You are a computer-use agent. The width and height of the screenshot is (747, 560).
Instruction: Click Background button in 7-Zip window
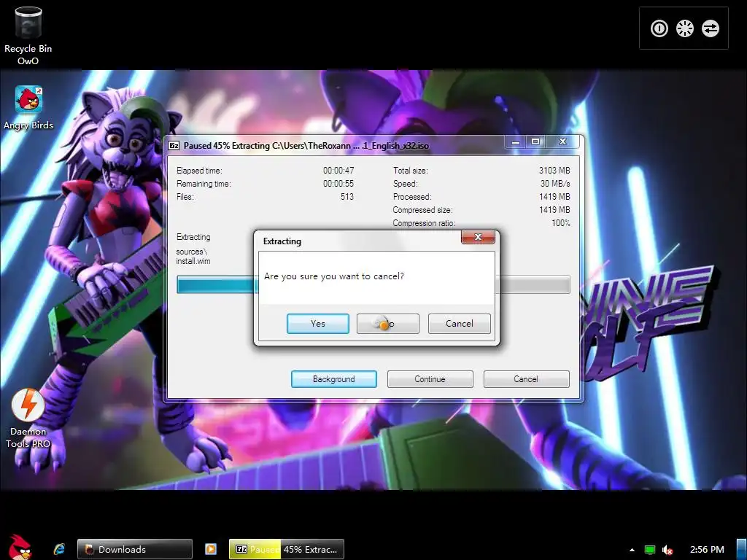click(x=334, y=379)
